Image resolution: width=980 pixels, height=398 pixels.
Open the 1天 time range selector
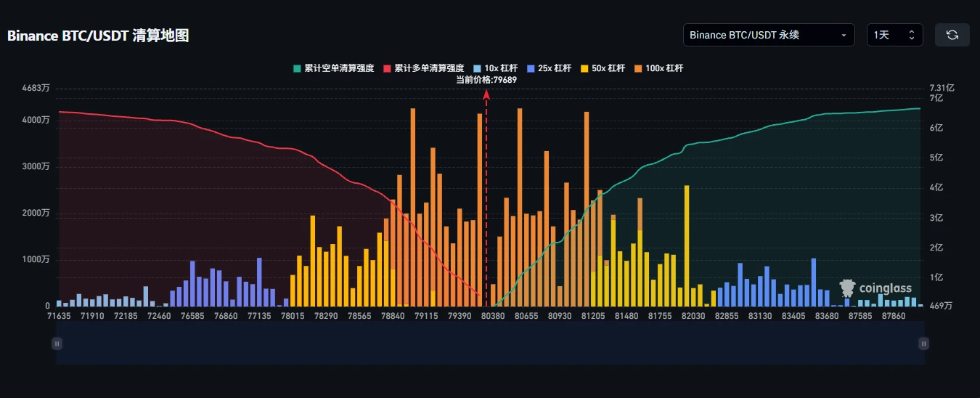895,35
